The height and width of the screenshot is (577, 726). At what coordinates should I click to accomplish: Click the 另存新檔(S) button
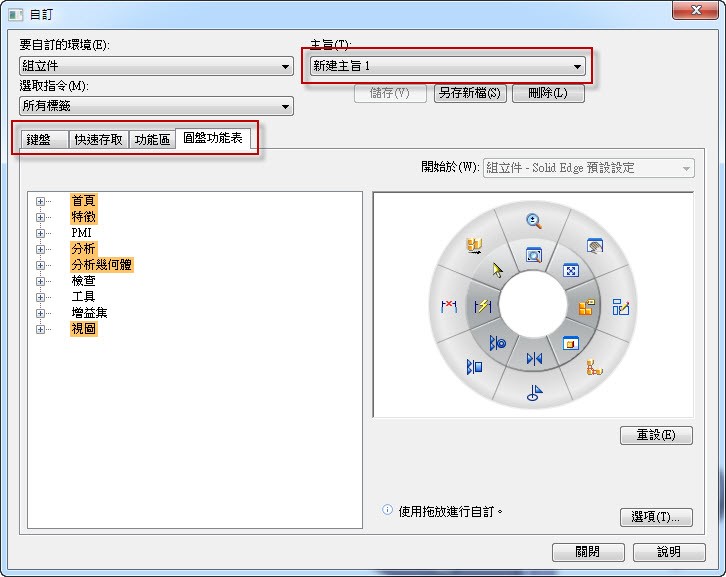pyautogui.click(x=470, y=93)
